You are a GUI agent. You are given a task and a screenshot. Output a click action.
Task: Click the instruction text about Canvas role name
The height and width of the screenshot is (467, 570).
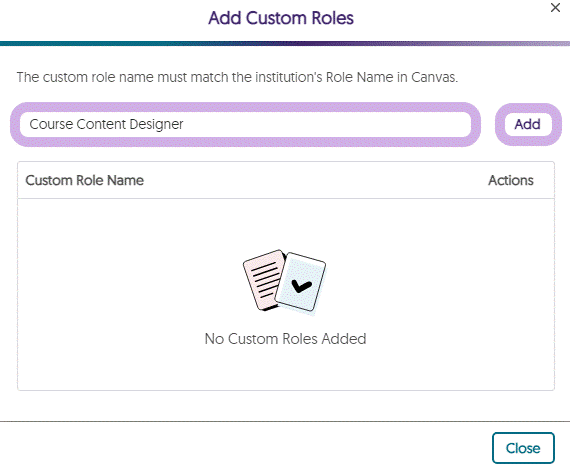point(237,77)
